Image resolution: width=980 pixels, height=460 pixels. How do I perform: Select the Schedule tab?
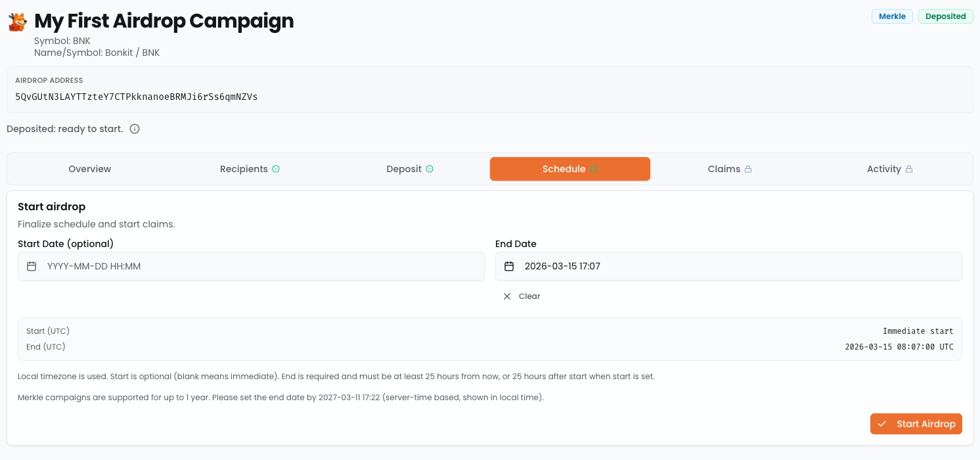(x=564, y=169)
